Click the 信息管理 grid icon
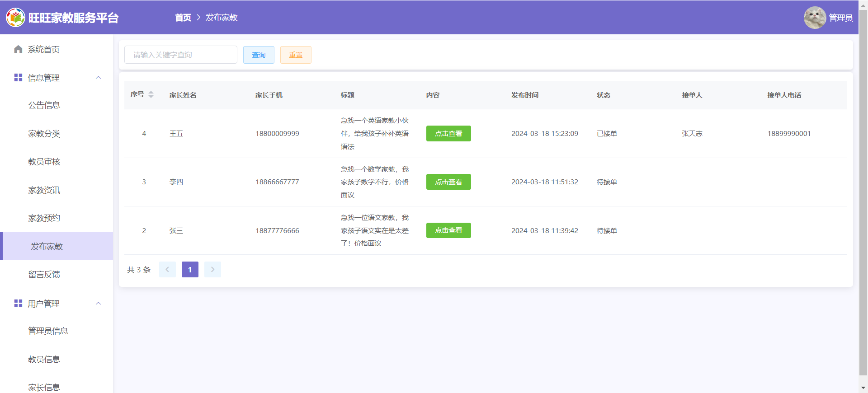The height and width of the screenshot is (393, 868). [18, 78]
